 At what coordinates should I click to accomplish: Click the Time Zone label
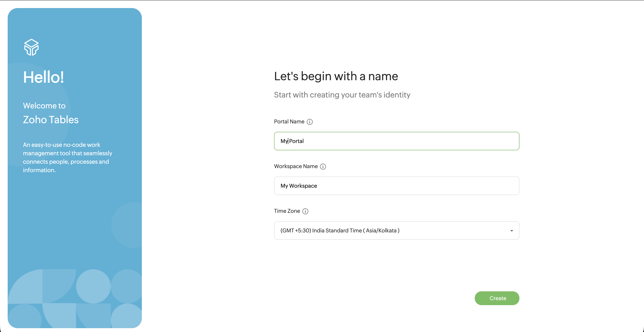(x=287, y=211)
